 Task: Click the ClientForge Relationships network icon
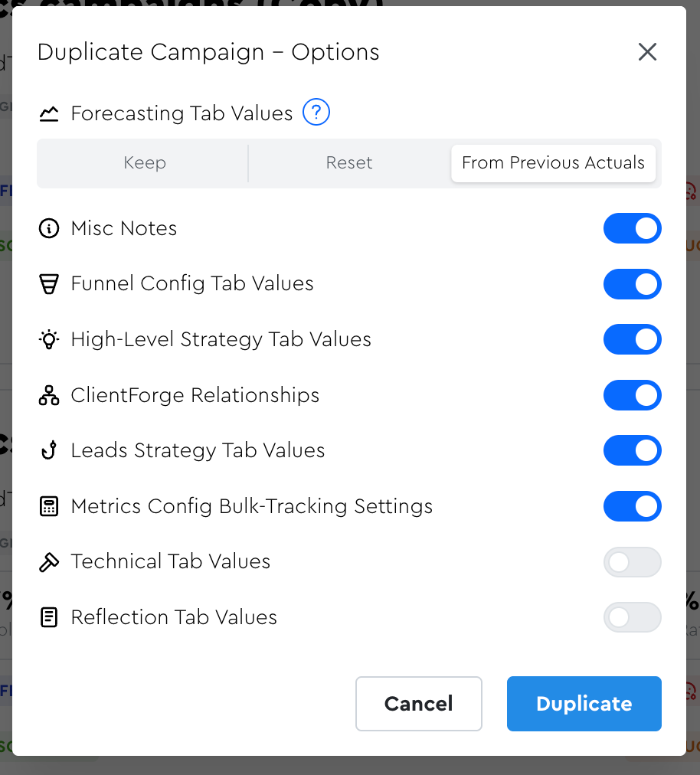[49, 395]
